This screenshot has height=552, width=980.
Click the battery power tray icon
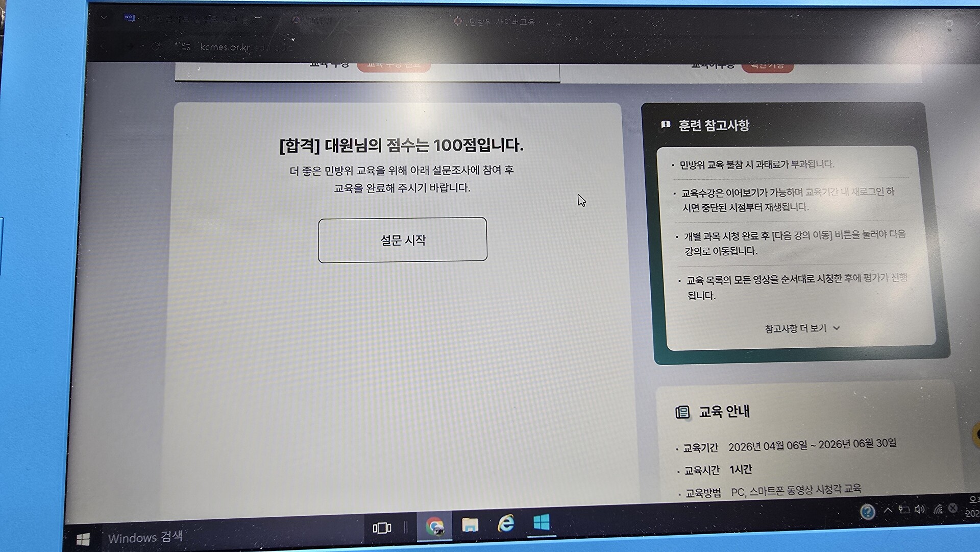coord(904,510)
